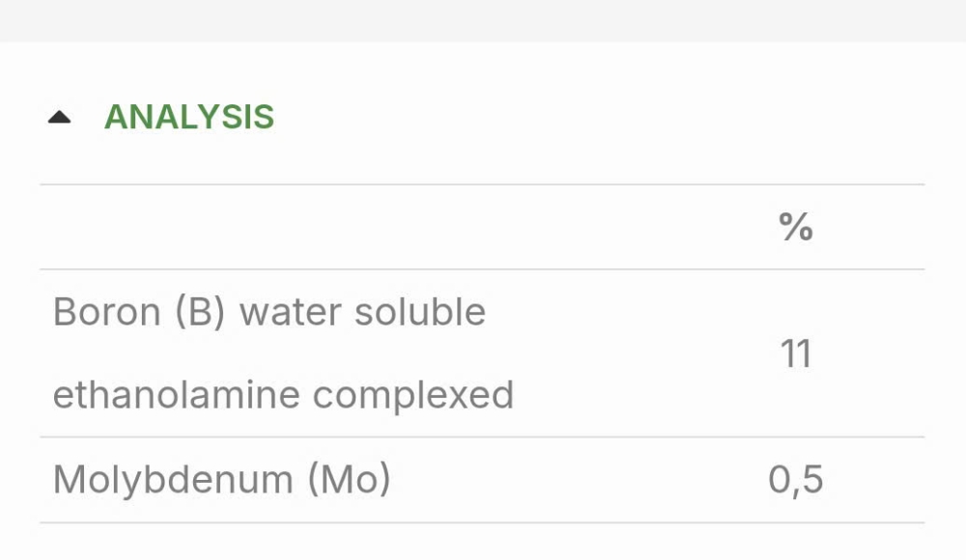Click the blank space between the Molybdenum label and 0,5
Image resolution: width=966 pixels, height=560 pixels.
click(579, 479)
